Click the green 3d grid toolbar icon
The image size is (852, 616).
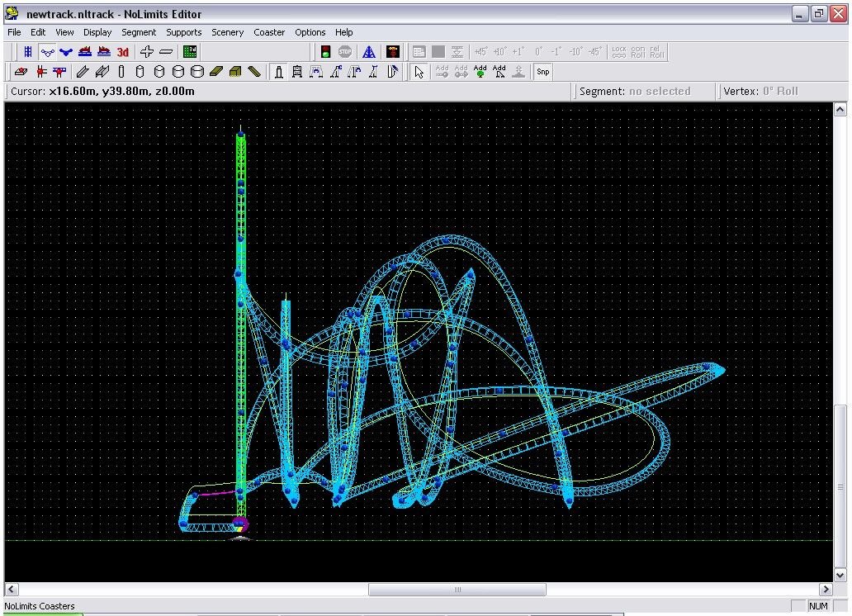point(190,52)
